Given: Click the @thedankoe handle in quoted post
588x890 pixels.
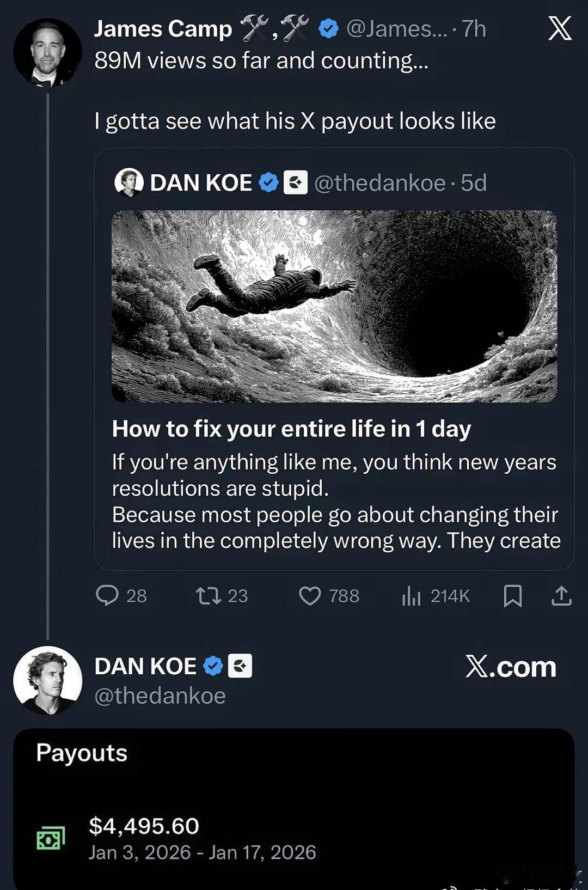Looking at the screenshot, I should click(380, 182).
